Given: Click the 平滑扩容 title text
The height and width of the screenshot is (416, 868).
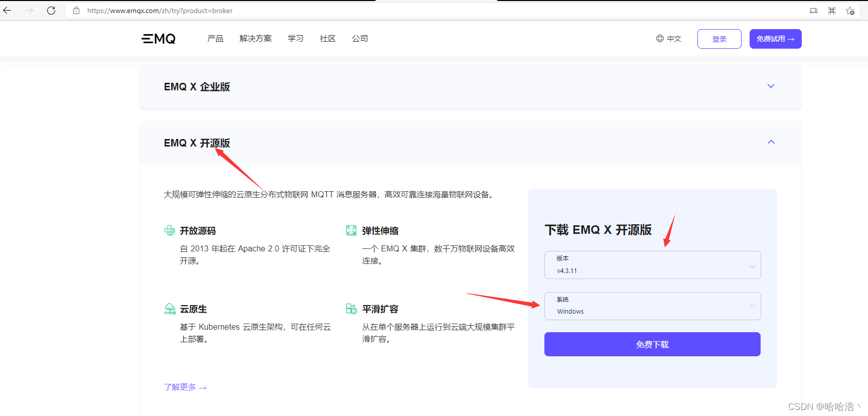Looking at the screenshot, I should [380, 309].
